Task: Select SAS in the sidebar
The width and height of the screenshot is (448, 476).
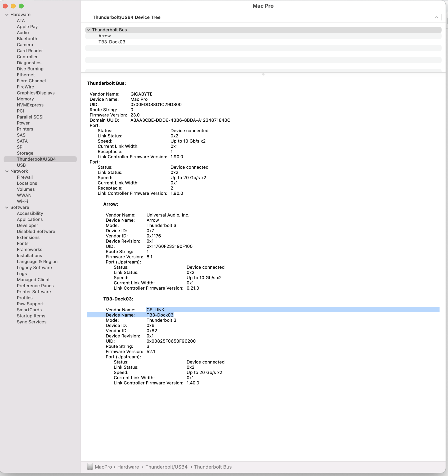Action: pos(21,135)
